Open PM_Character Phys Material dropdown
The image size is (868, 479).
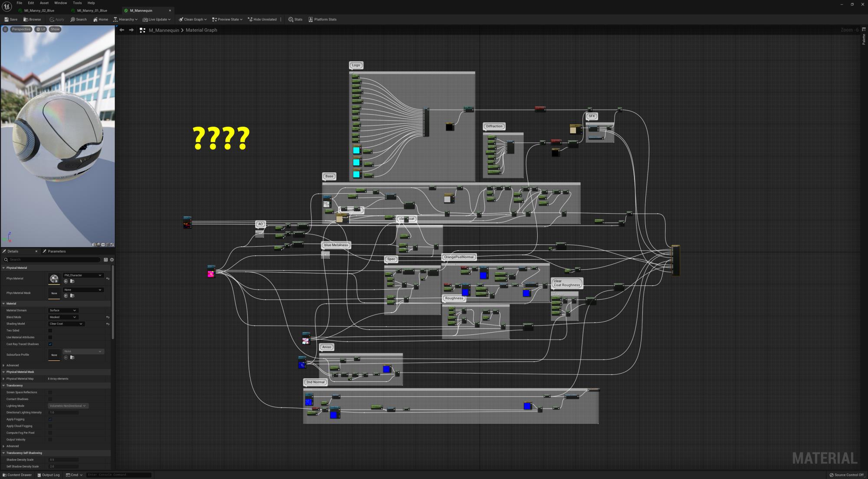(83, 275)
